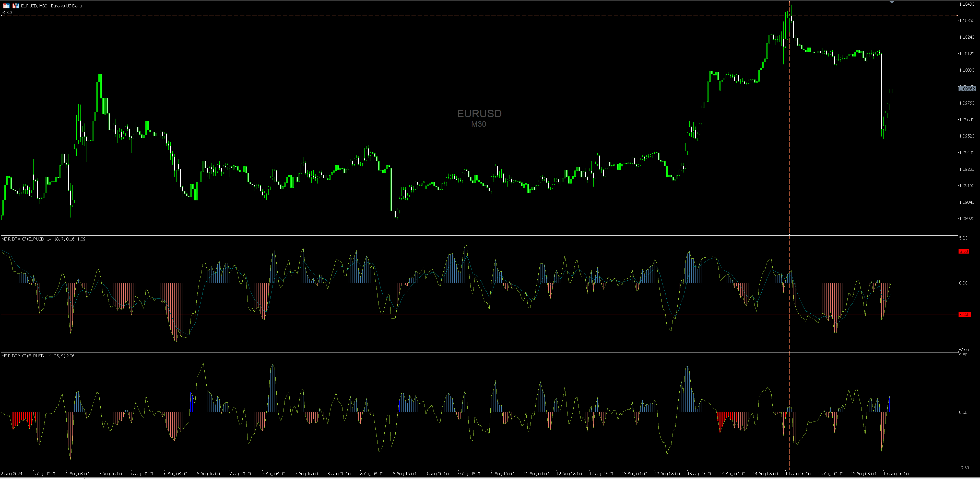Click the second MS R DTA (14, 25, 9) indicator label
This screenshot has width=980, height=479.
38,356
